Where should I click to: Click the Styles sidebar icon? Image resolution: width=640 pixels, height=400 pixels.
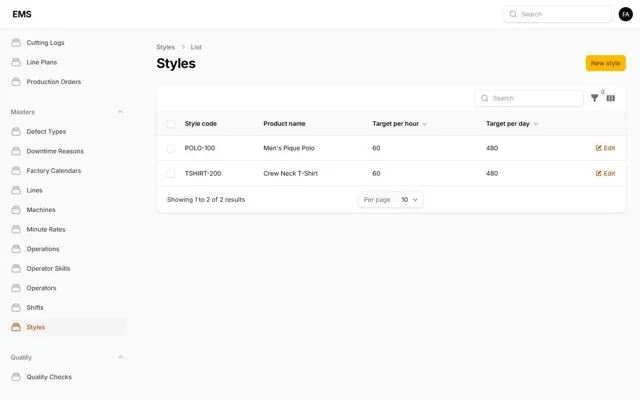coord(16,327)
